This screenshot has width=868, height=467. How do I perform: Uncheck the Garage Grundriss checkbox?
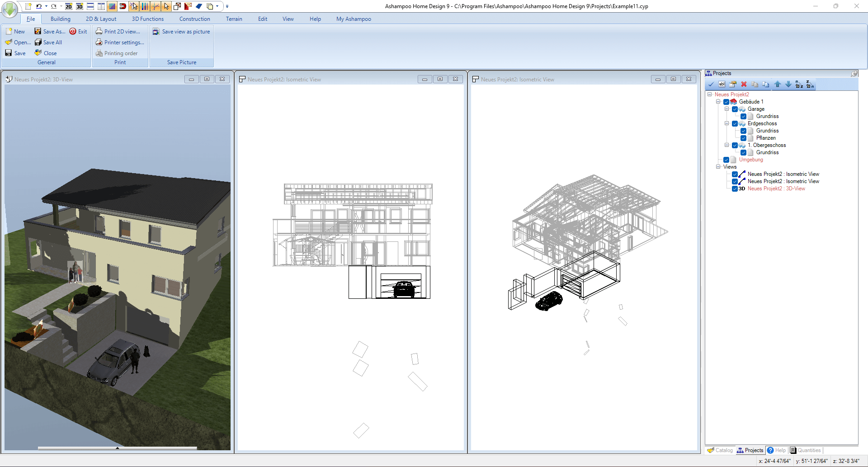(744, 116)
